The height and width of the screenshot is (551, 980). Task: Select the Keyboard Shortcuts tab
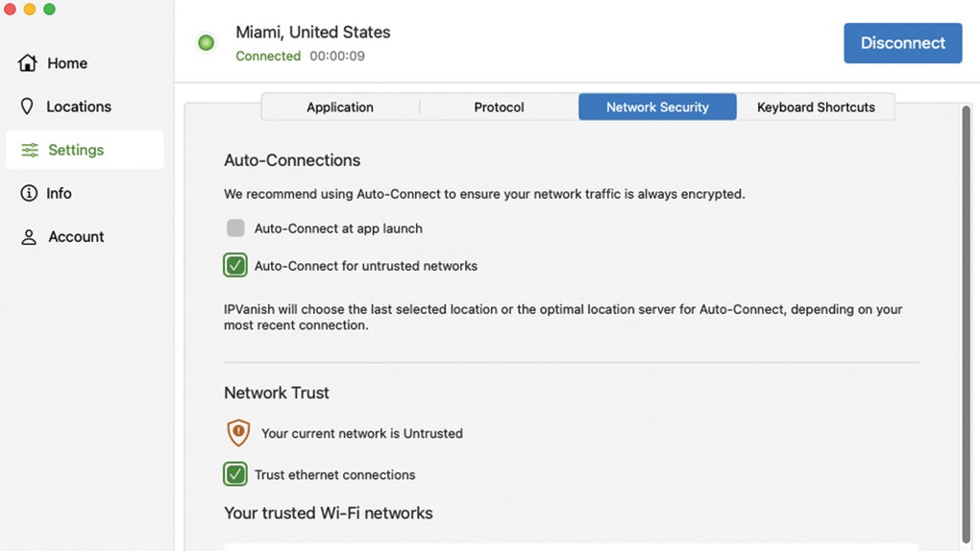pyautogui.click(x=816, y=108)
